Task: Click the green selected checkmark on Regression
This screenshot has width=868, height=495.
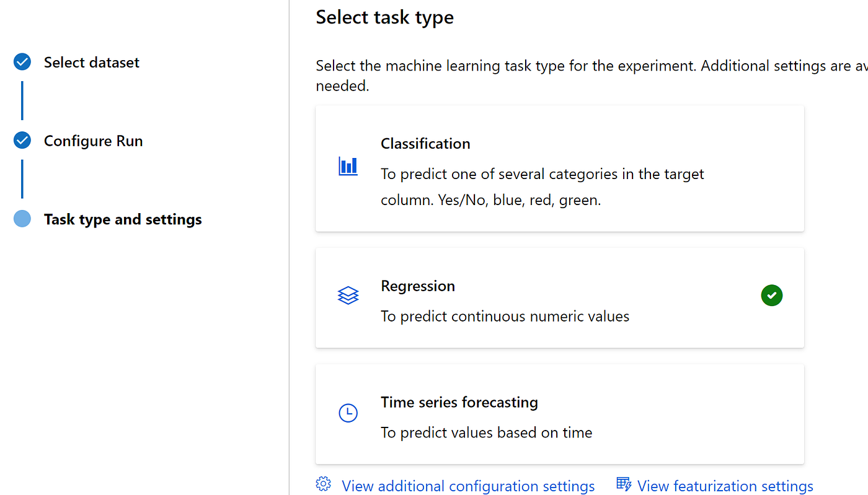Action: pyautogui.click(x=771, y=295)
